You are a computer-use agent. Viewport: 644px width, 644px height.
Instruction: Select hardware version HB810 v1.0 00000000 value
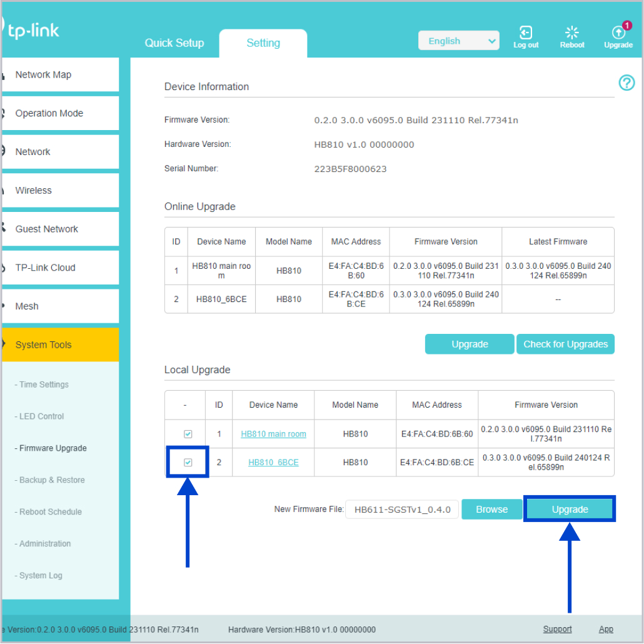[x=364, y=144]
